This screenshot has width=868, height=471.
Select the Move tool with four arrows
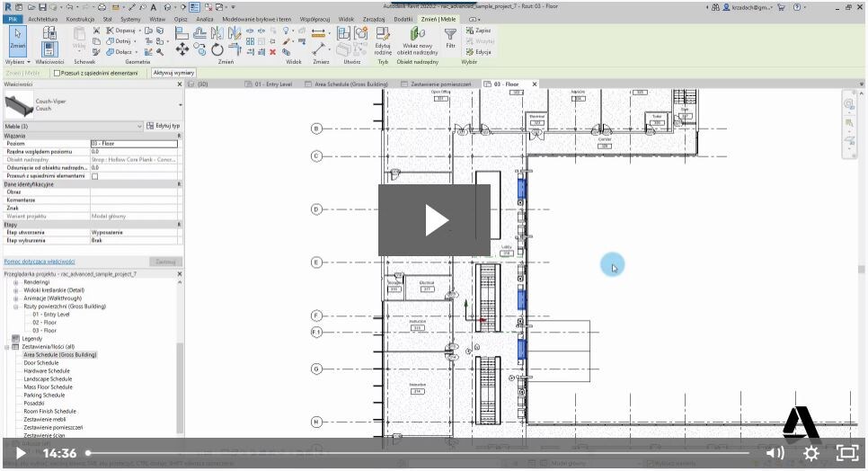[x=182, y=49]
